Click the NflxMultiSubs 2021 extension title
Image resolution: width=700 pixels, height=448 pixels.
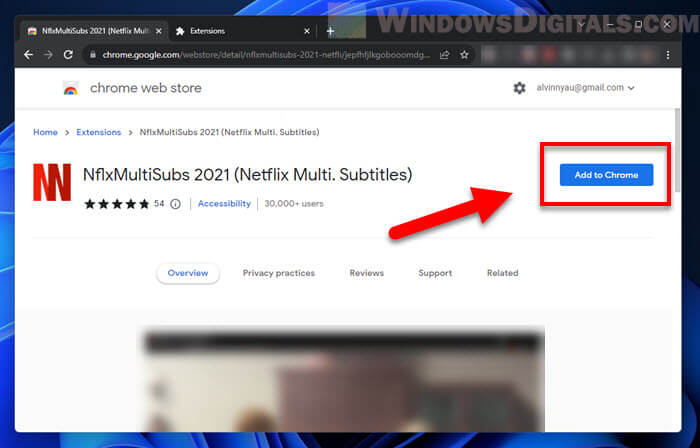tap(247, 174)
